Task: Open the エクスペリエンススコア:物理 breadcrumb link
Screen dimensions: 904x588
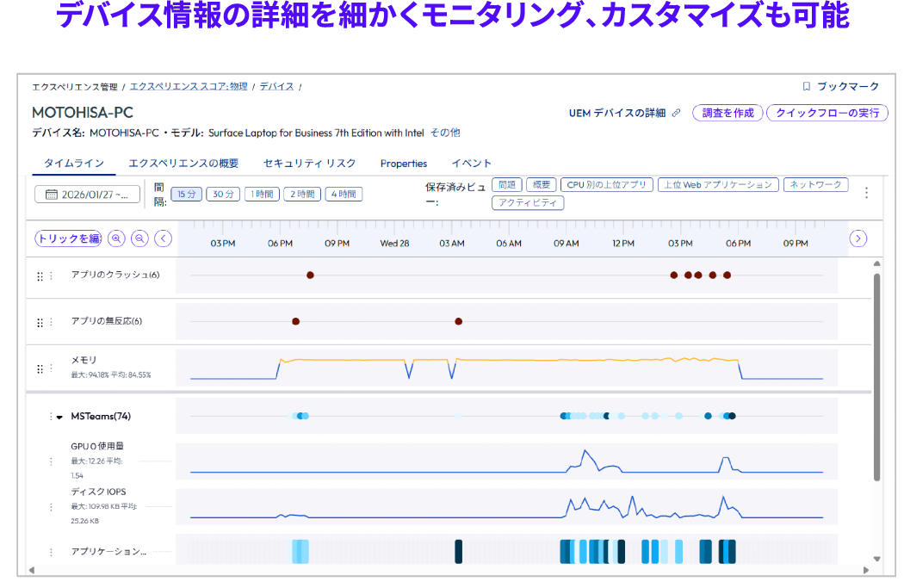Action: coord(188,86)
